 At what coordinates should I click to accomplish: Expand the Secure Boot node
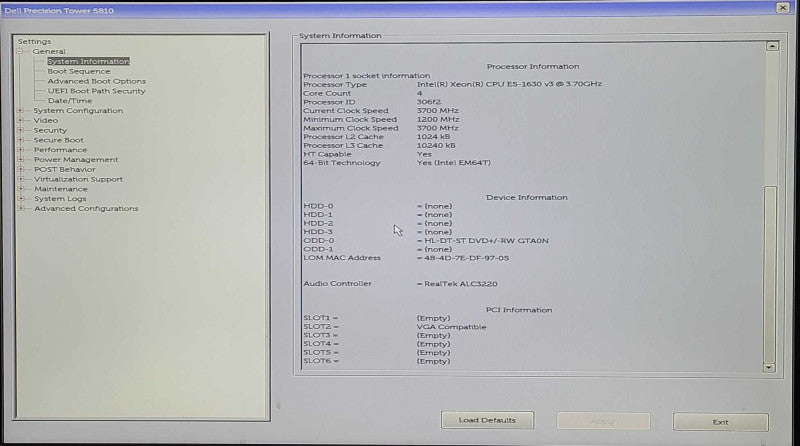tap(20, 140)
